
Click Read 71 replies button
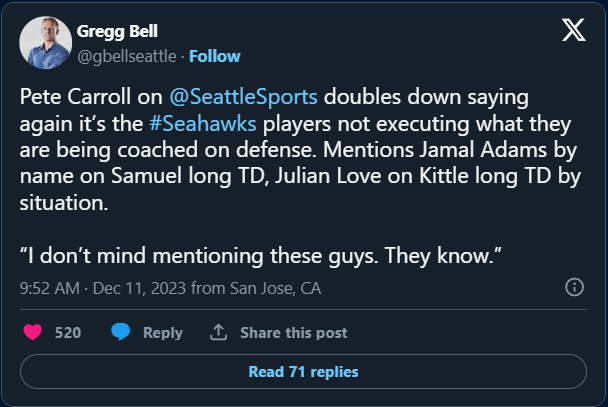(303, 372)
